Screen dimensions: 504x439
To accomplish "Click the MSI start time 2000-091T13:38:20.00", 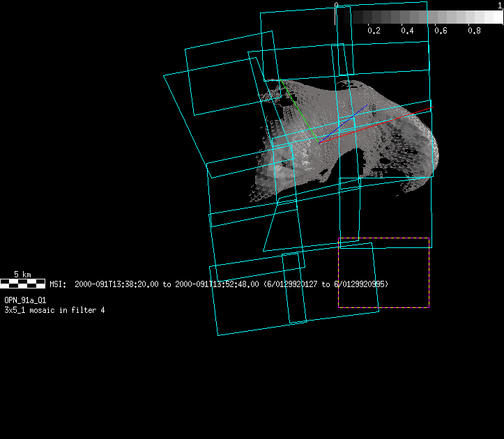I will pyautogui.click(x=116, y=284).
